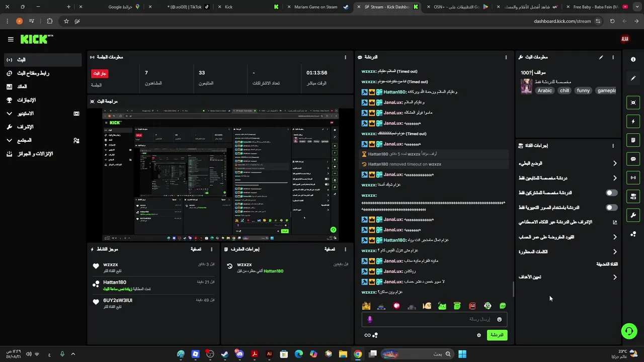The width and height of the screenshot is (644, 362).
Task: Click the pencil icon in right rail
Action: 633,78
